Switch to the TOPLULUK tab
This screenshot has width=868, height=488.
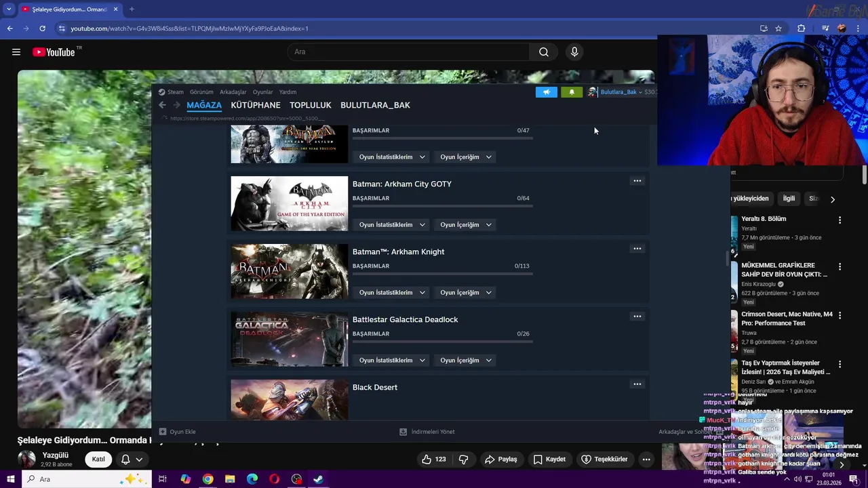pyautogui.click(x=311, y=105)
